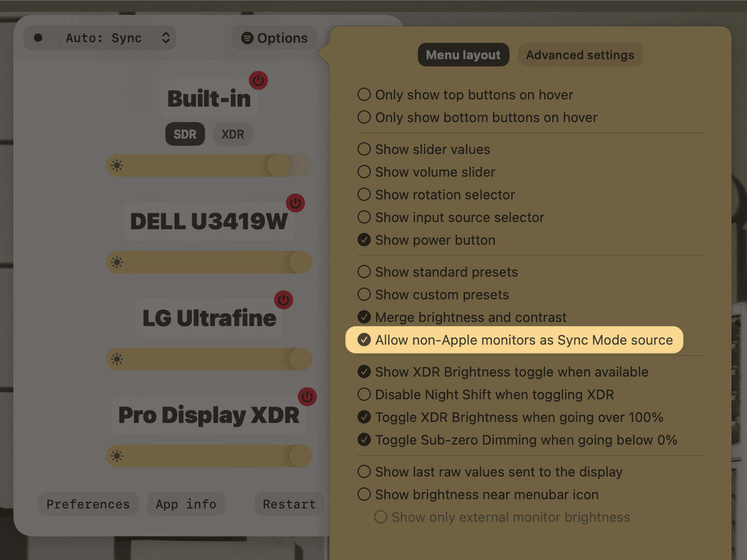747x560 pixels.
Task: Expand the Options popover button
Action: 274,38
